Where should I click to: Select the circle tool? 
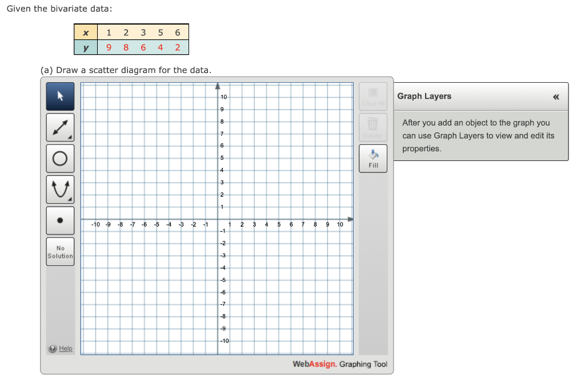coord(60,158)
